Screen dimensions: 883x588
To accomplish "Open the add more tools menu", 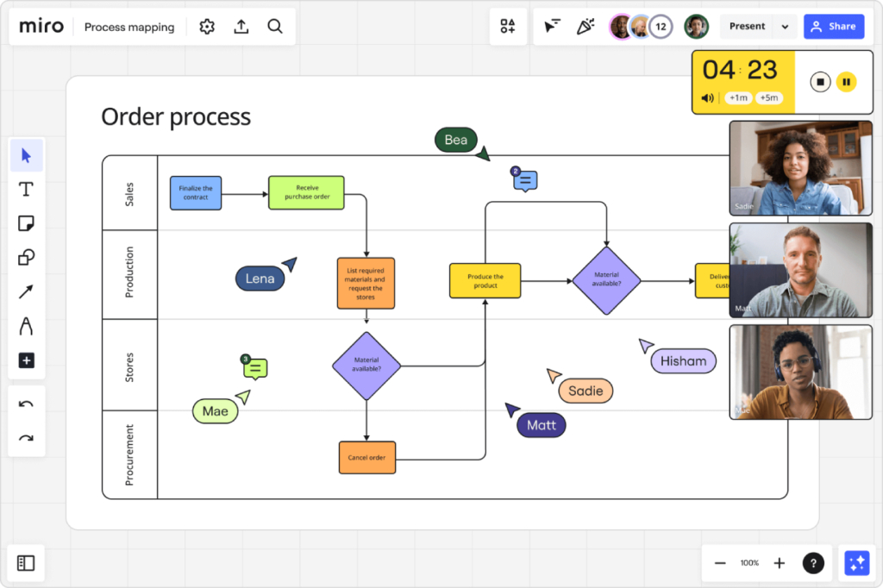I will point(26,360).
